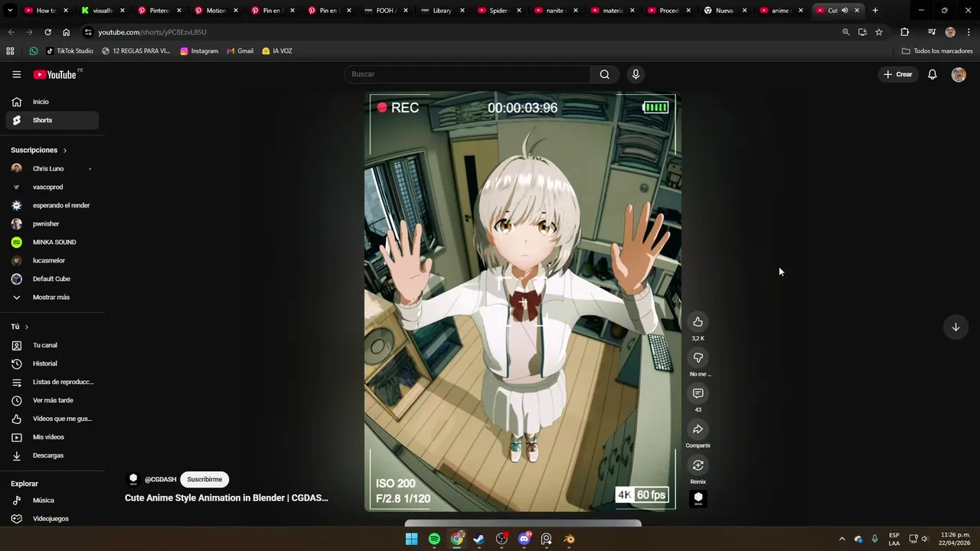
Task: Open the YouTube account avatar menu
Action: [959, 74]
